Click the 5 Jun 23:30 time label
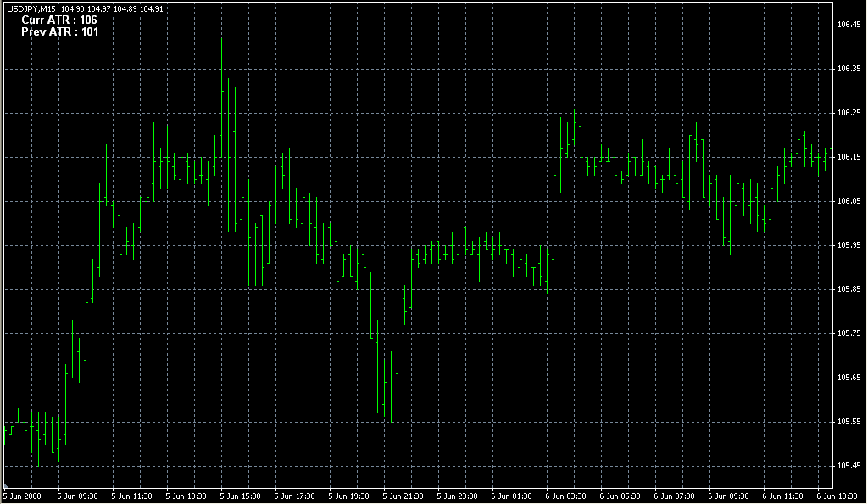The image size is (868, 504). tap(457, 496)
